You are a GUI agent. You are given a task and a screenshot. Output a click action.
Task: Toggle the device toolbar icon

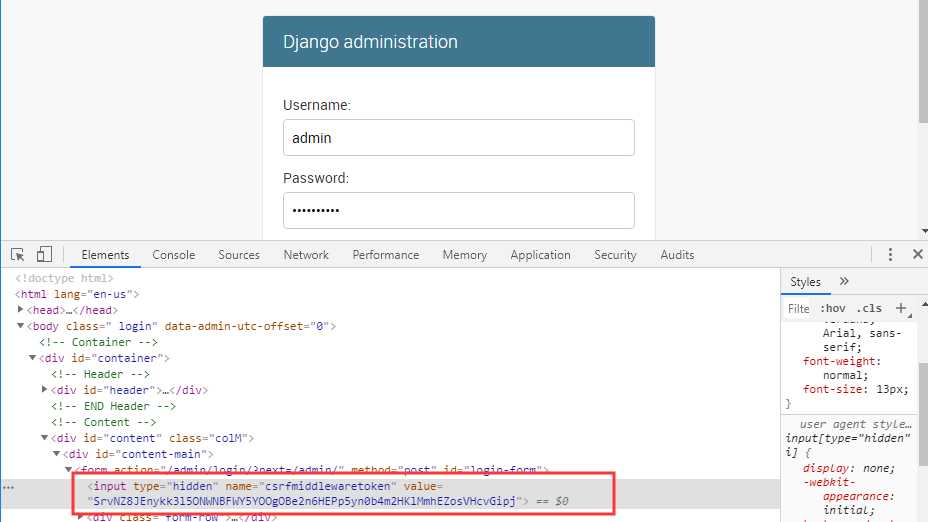click(x=44, y=254)
